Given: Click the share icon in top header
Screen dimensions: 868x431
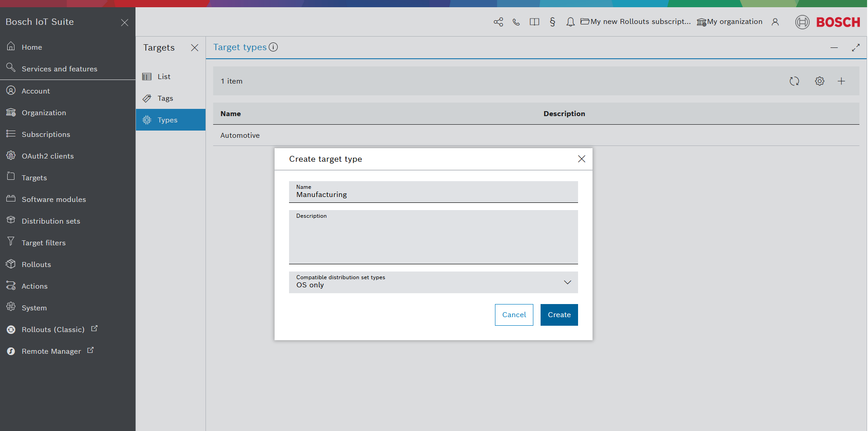Looking at the screenshot, I should 498,22.
